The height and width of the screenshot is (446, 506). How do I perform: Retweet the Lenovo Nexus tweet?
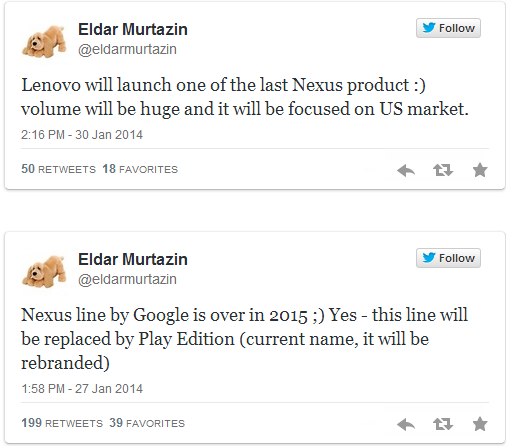point(443,170)
